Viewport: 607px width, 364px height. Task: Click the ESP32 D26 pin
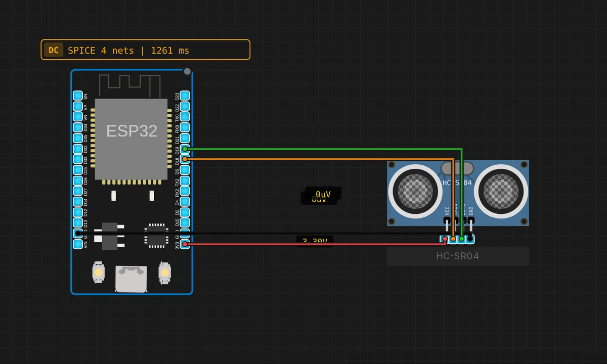[77, 180]
